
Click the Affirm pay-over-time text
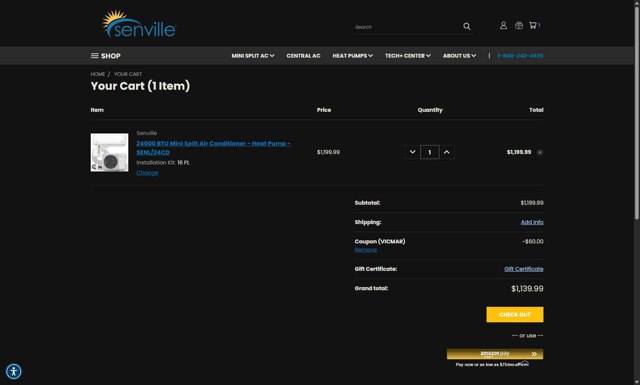[x=492, y=364]
